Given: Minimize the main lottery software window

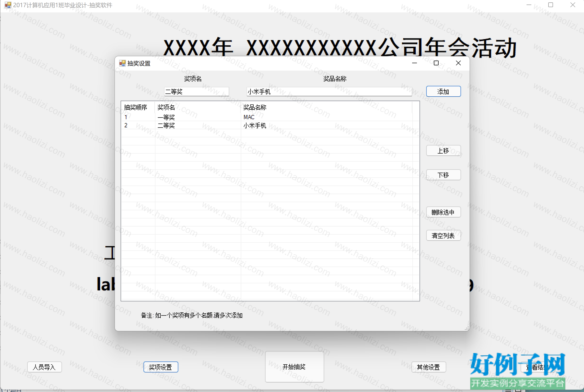Looking at the screenshot, I should click(529, 5).
